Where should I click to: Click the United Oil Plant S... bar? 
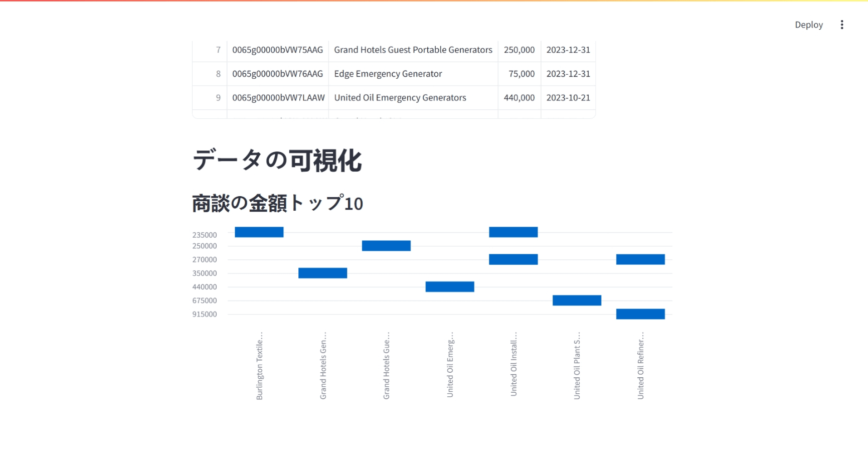577,300
